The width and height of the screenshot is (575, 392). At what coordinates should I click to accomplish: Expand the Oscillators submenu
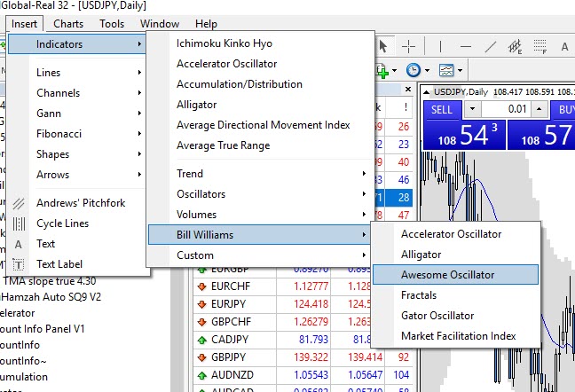click(261, 194)
